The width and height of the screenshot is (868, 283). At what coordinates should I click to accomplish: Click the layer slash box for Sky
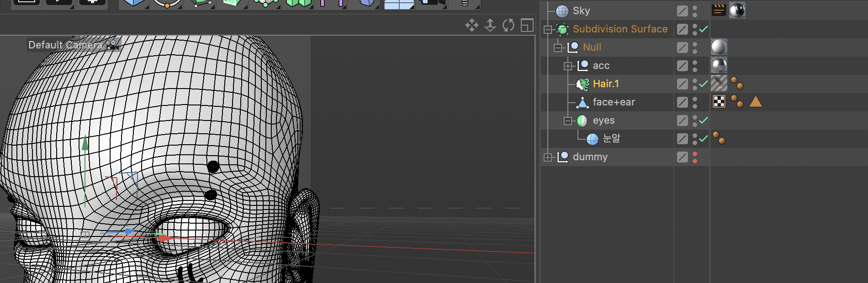[683, 11]
